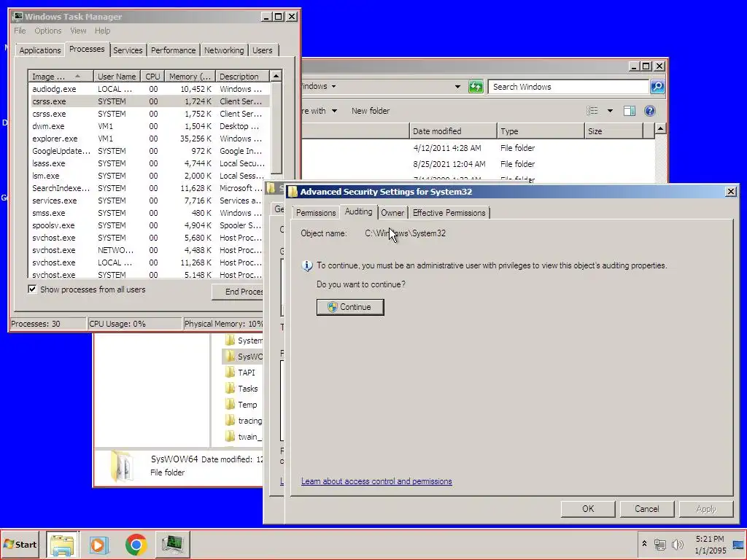Select the explorer.exe process row
Image resolution: width=747 pixels, height=560 pixels.
149,139
